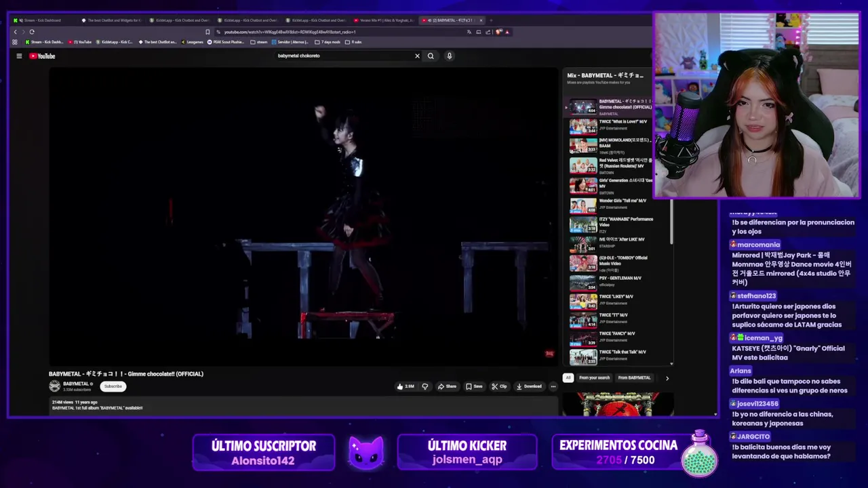Screen dimensions: 868x488
Task: Open the recommended video thumbnail below chips
Action: [618, 404]
